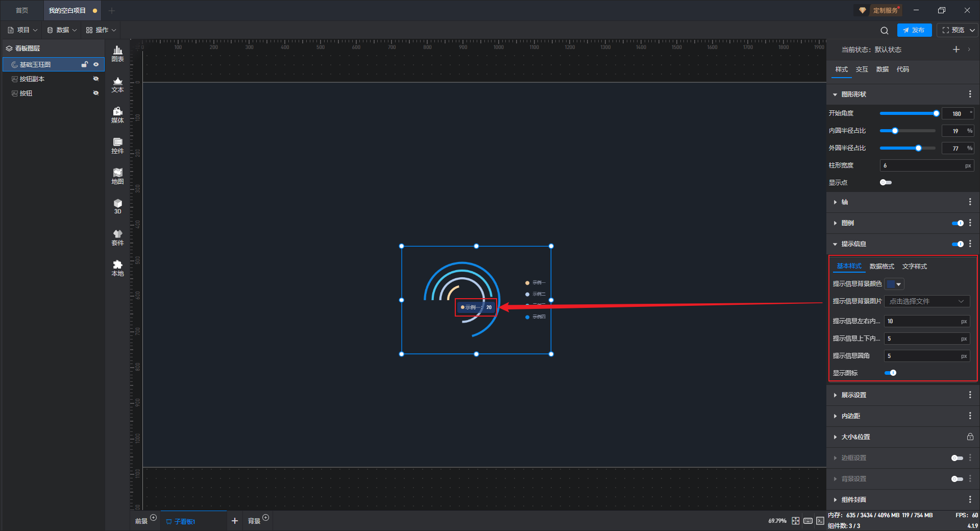Expand the 图例 section
980x531 pixels.
tap(835, 223)
